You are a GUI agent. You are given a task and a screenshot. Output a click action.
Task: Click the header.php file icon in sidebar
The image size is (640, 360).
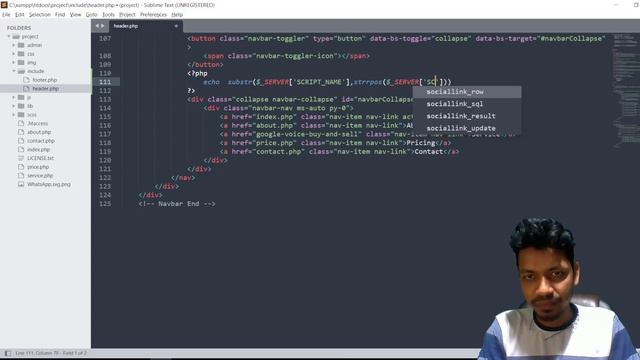[x=27, y=89]
